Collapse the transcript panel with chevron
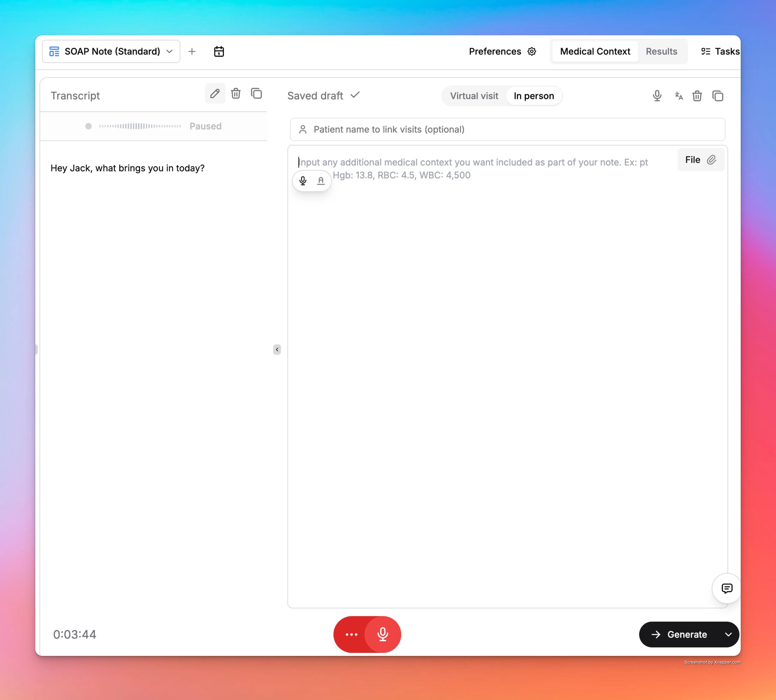 pyautogui.click(x=277, y=349)
